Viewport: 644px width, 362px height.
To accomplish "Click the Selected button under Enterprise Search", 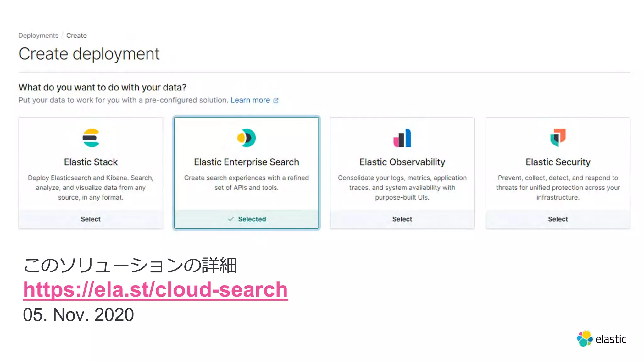I will [247, 219].
